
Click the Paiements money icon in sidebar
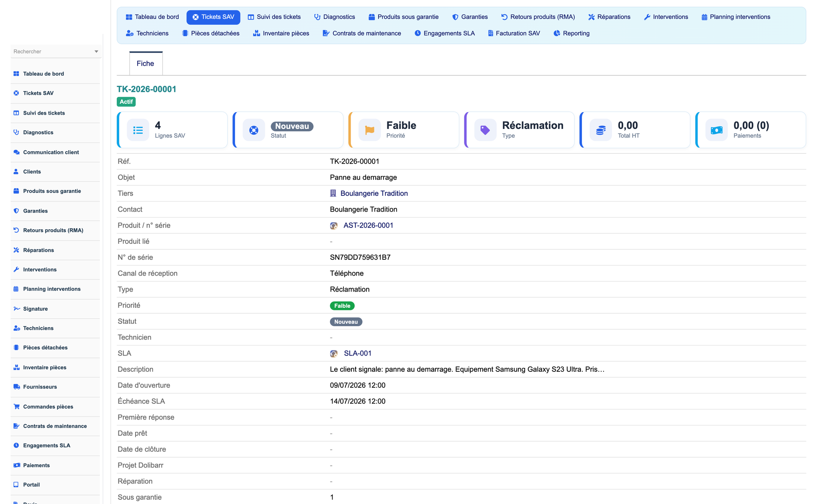point(16,465)
